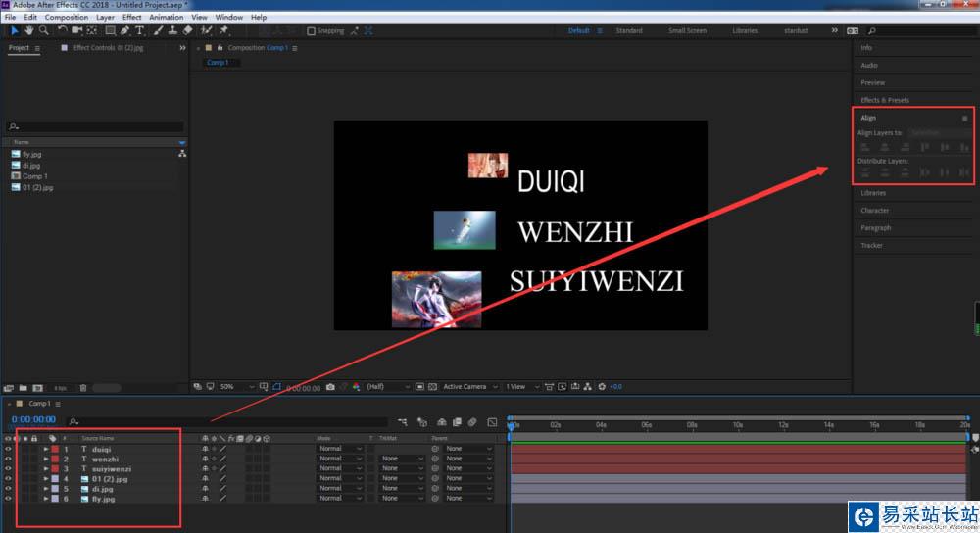980x533 pixels.
Task: Select the Pan Behind anchor point tool
Action: (x=92, y=30)
